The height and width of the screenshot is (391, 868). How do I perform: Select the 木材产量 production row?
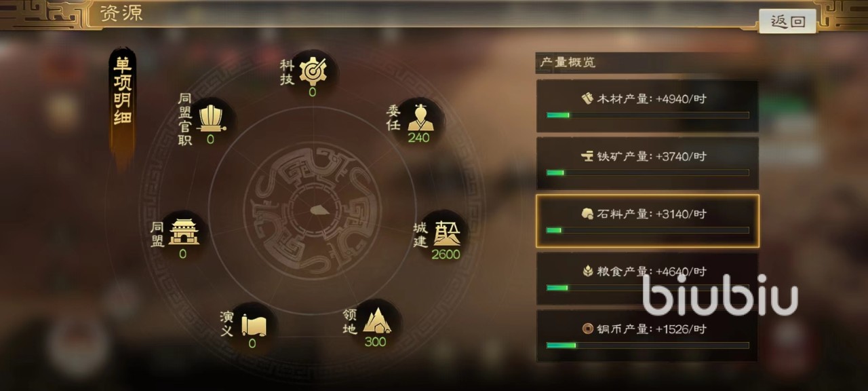(647, 106)
